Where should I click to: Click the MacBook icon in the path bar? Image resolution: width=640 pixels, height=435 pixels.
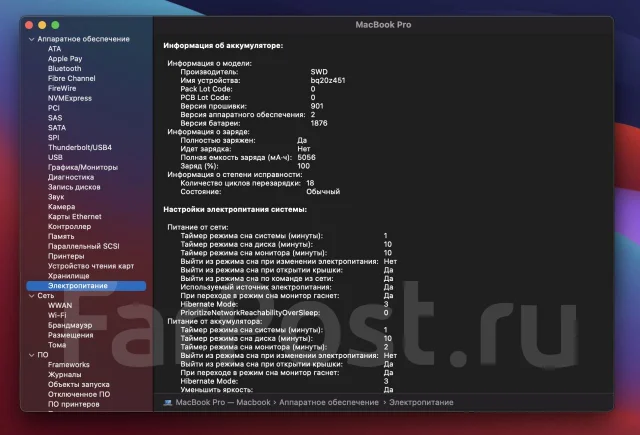pos(168,402)
